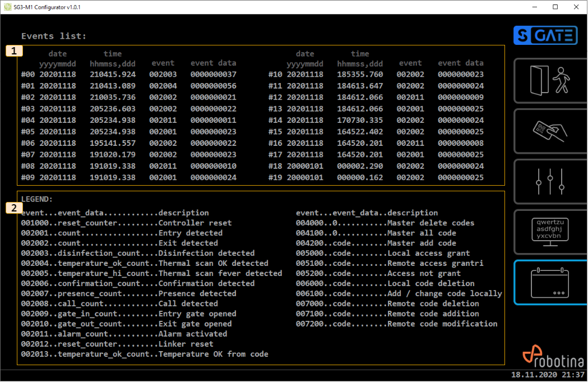588x382 pixels.
Task: Open the sliders settings icon panel
Action: pyautogui.click(x=549, y=182)
